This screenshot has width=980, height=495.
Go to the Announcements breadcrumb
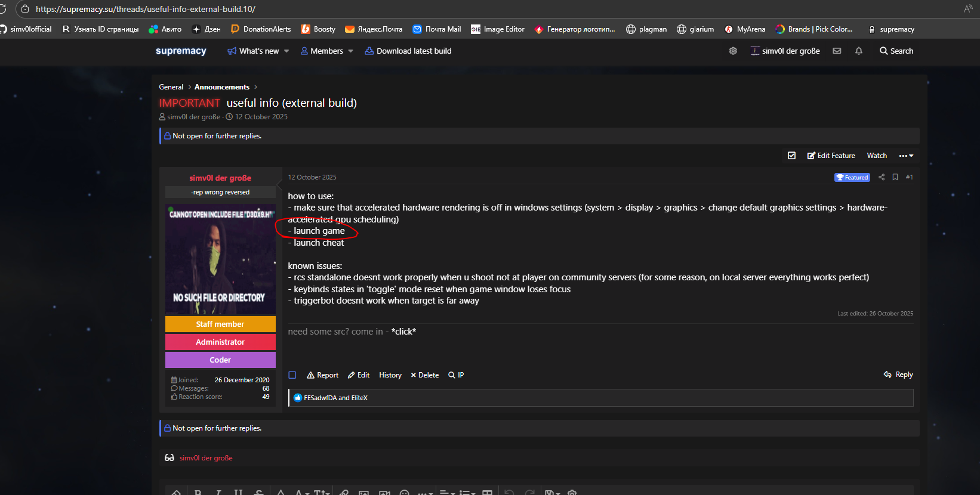click(x=221, y=87)
